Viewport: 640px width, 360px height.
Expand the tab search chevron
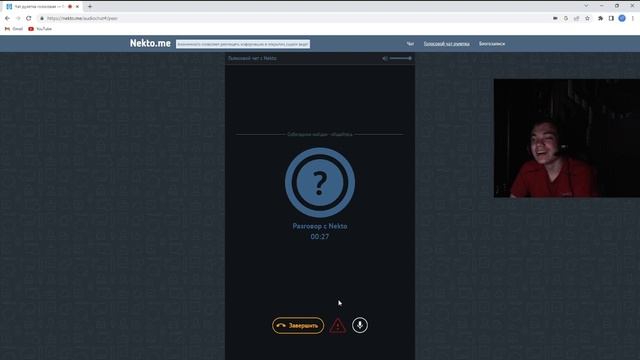[587, 6]
